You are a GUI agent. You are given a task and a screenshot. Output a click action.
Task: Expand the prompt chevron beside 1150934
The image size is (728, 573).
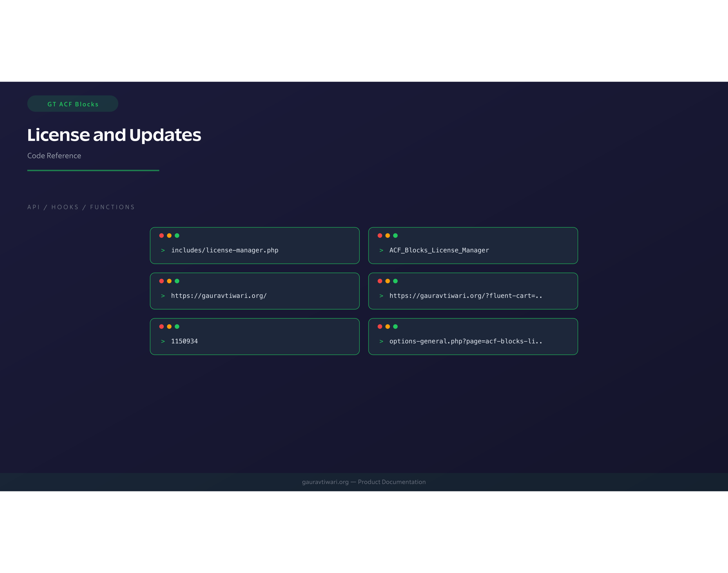click(x=163, y=341)
